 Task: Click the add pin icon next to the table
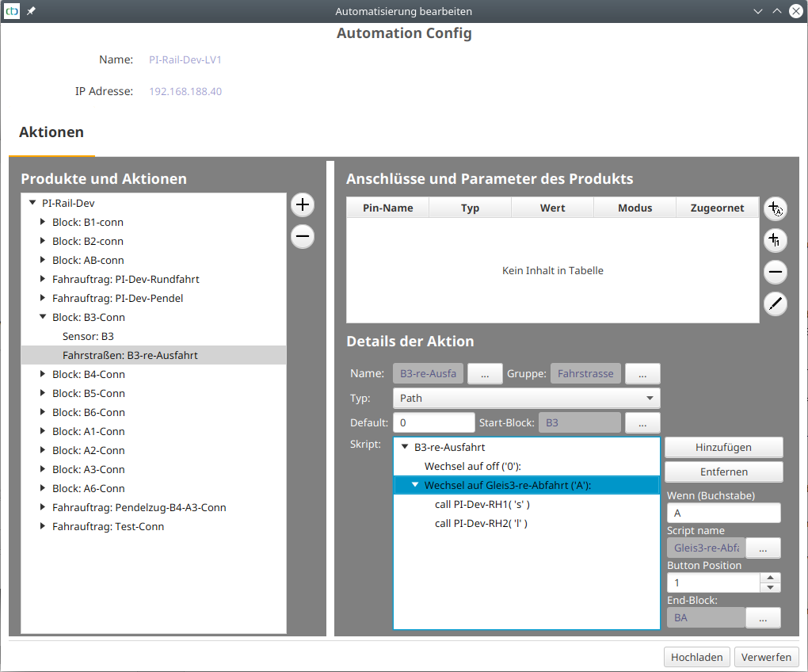pyautogui.click(x=775, y=208)
